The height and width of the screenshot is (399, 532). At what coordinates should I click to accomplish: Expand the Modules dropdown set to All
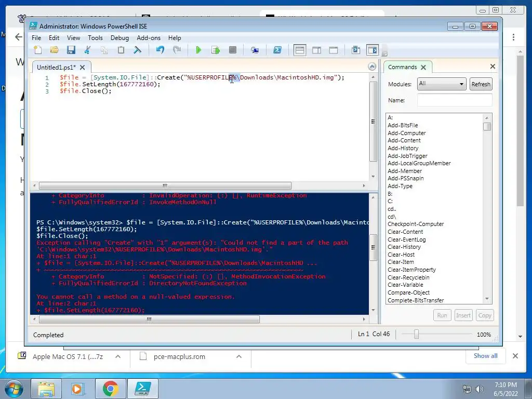tap(442, 84)
